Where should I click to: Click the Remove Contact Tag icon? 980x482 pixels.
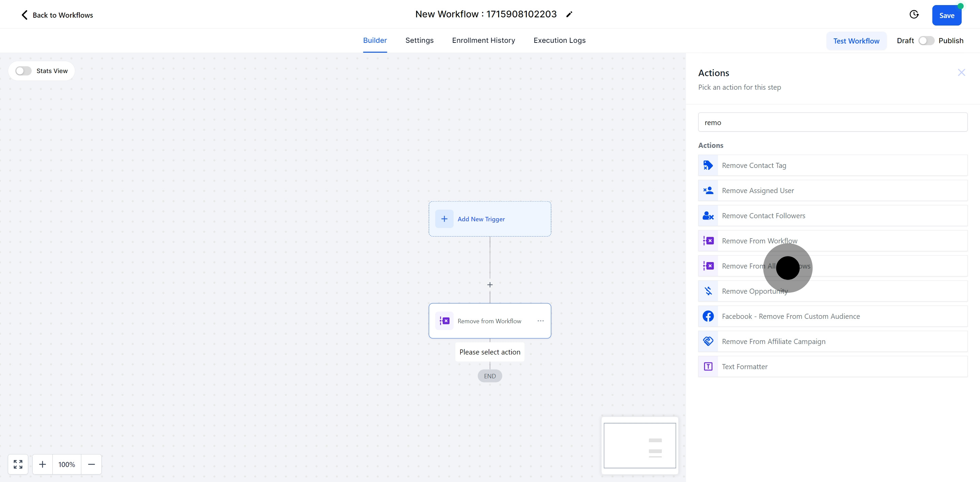[708, 165]
